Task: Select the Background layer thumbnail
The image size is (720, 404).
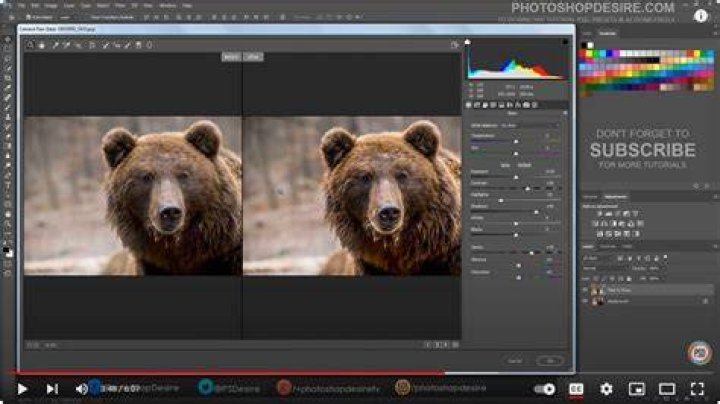Action: point(598,302)
